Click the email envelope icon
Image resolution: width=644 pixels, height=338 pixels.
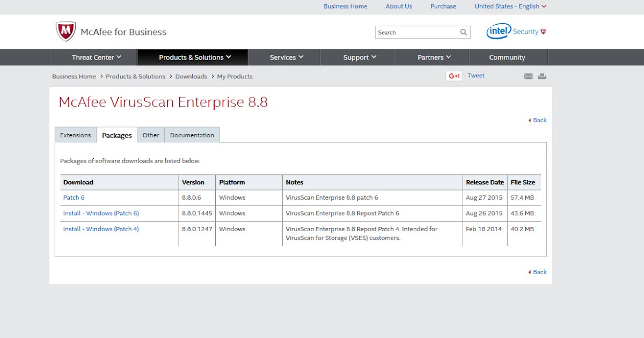(529, 76)
